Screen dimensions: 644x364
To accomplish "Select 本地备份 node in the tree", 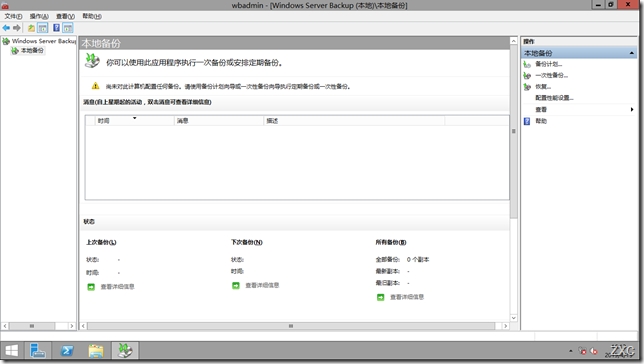I will pos(32,51).
